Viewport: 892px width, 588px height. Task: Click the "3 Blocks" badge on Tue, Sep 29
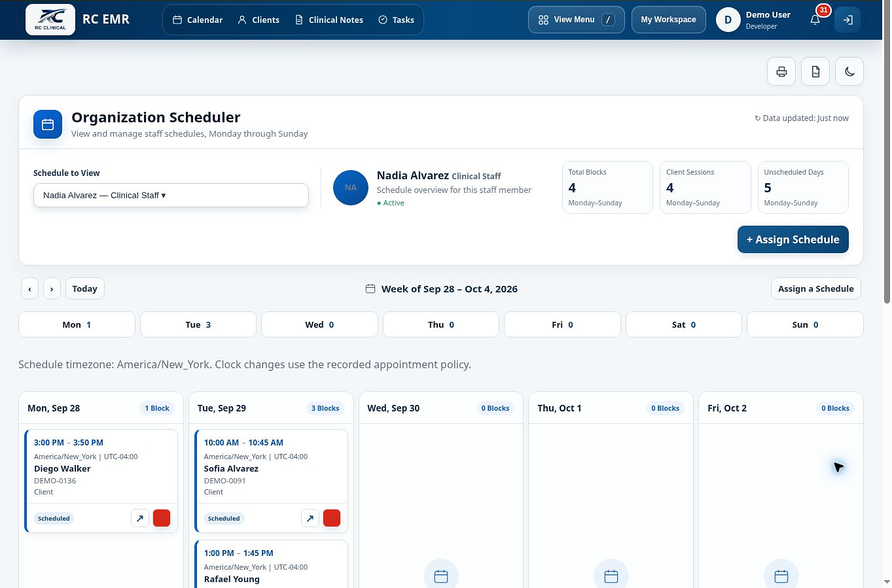click(x=325, y=408)
